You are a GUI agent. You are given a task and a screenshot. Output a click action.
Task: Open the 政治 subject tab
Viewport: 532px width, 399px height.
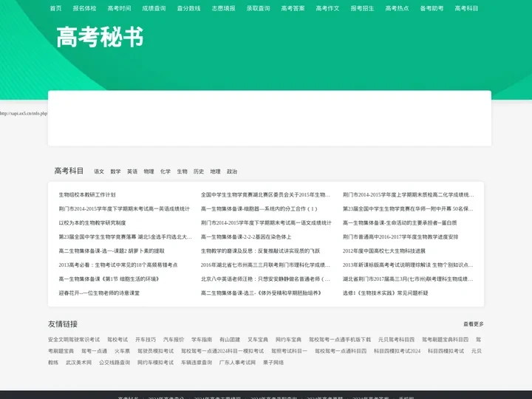point(232,171)
